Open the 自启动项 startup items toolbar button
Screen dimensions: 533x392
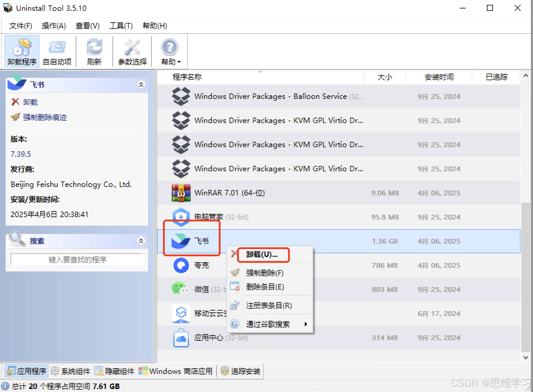(57, 51)
